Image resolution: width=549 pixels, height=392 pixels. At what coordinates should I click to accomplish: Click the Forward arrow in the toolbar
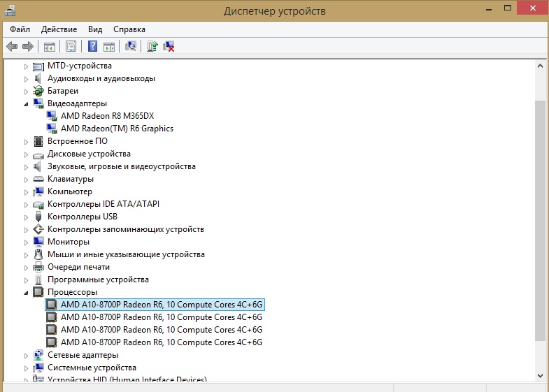[x=28, y=47]
